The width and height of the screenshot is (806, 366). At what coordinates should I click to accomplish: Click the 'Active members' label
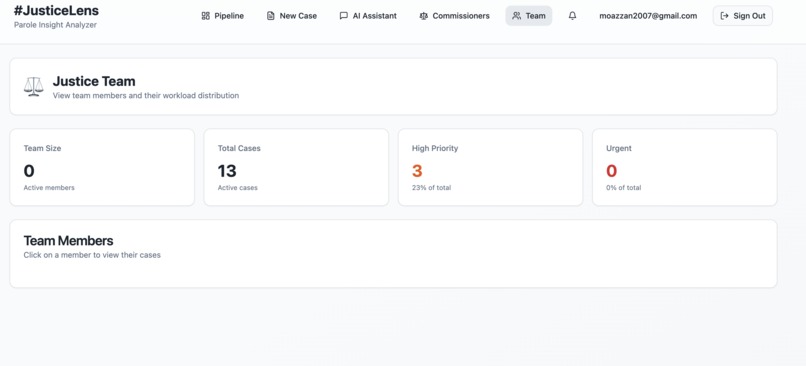pyautogui.click(x=49, y=188)
